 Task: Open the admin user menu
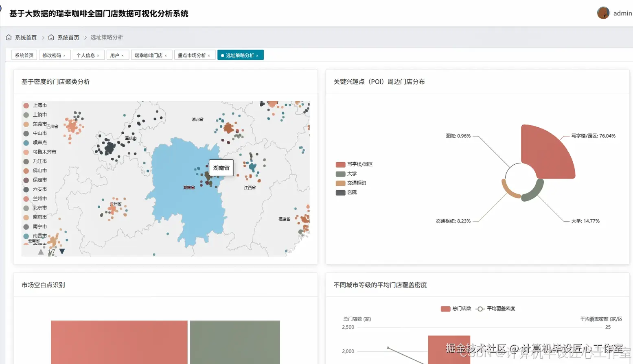tap(622, 13)
